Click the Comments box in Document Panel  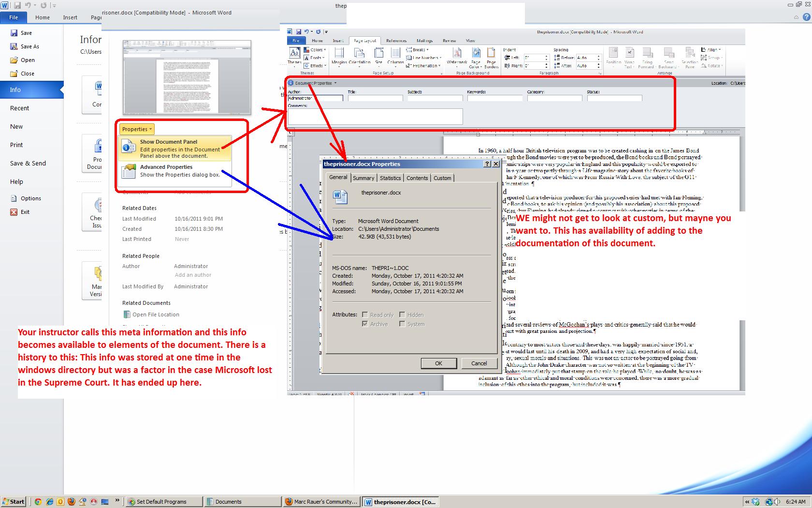[x=375, y=117]
